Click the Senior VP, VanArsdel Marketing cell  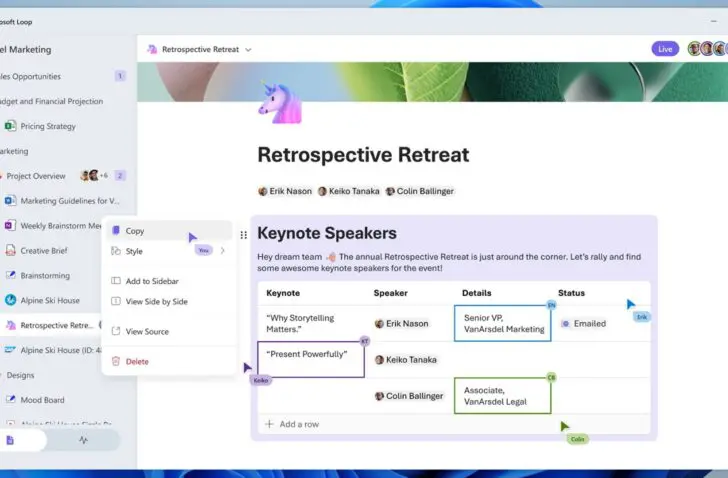coord(503,323)
